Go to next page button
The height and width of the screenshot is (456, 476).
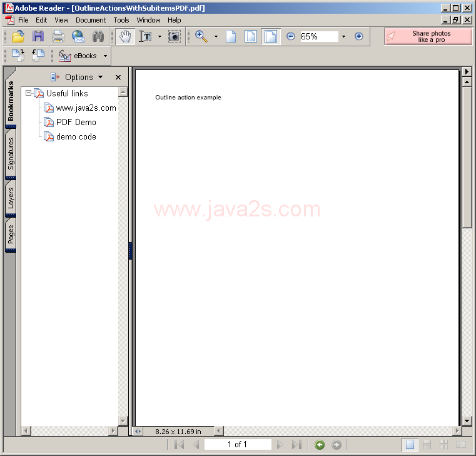(x=280, y=445)
